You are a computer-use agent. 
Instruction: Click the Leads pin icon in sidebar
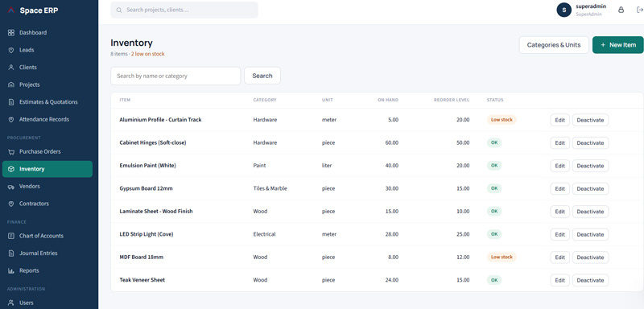click(11, 50)
